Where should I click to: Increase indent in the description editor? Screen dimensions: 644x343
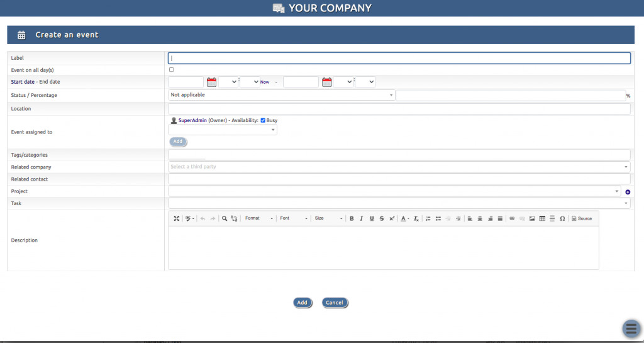pos(458,218)
